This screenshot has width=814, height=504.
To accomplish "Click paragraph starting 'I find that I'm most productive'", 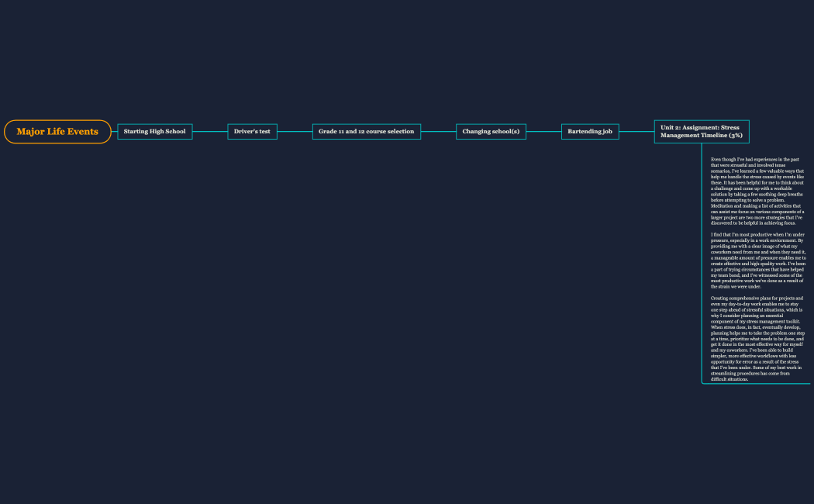I will click(757, 260).
